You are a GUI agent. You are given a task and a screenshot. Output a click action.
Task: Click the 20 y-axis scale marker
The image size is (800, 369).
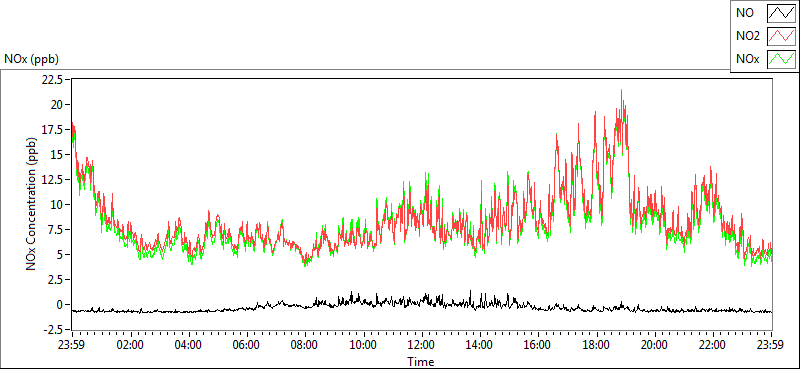[x=57, y=105]
